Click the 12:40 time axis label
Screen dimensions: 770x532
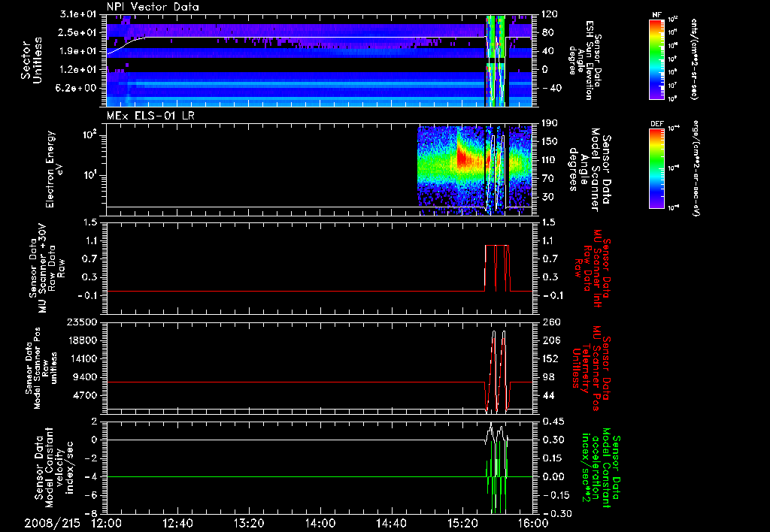coord(178,523)
